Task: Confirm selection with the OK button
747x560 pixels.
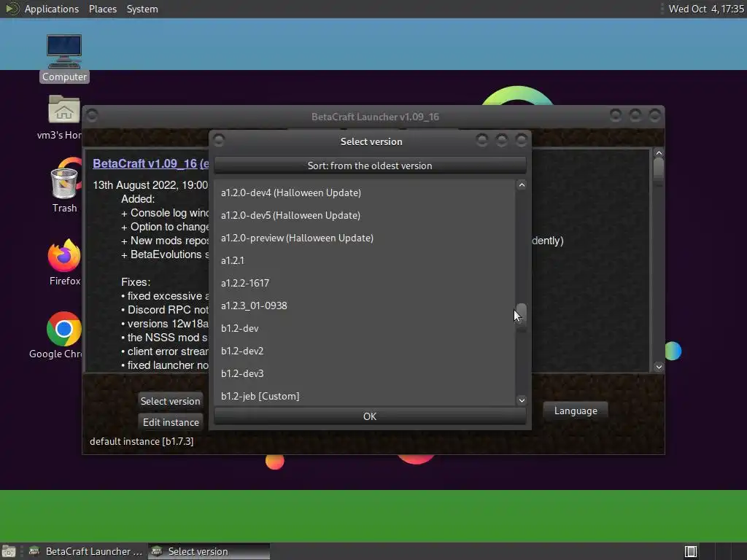Action: (x=370, y=416)
